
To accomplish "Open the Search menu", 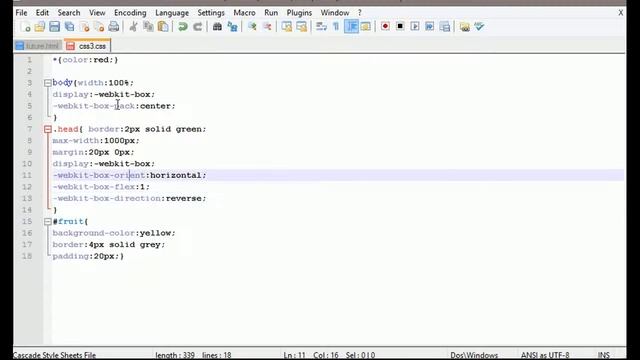I will (x=69, y=13).
